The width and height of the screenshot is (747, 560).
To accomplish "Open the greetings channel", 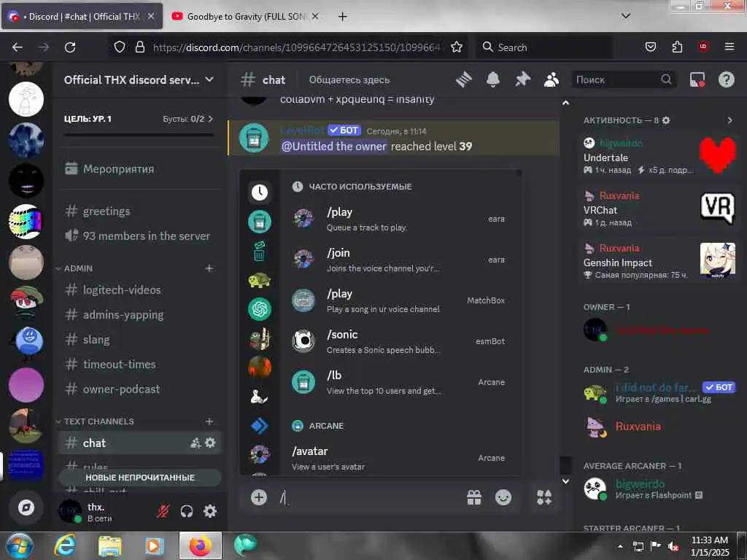I will click(x=139, y=211).
